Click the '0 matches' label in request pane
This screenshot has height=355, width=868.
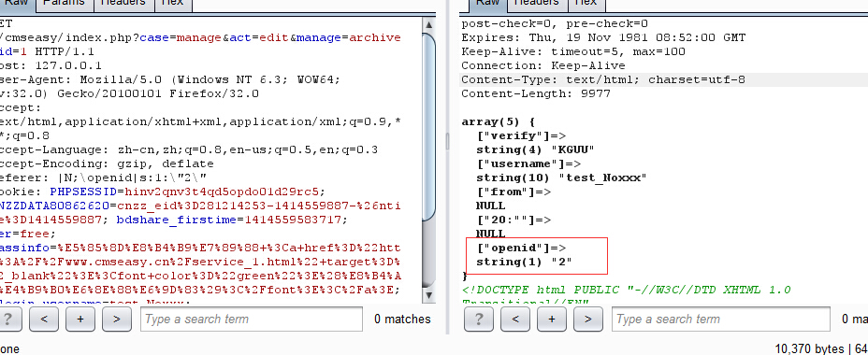pyautogui.click(x=402, y=319)
